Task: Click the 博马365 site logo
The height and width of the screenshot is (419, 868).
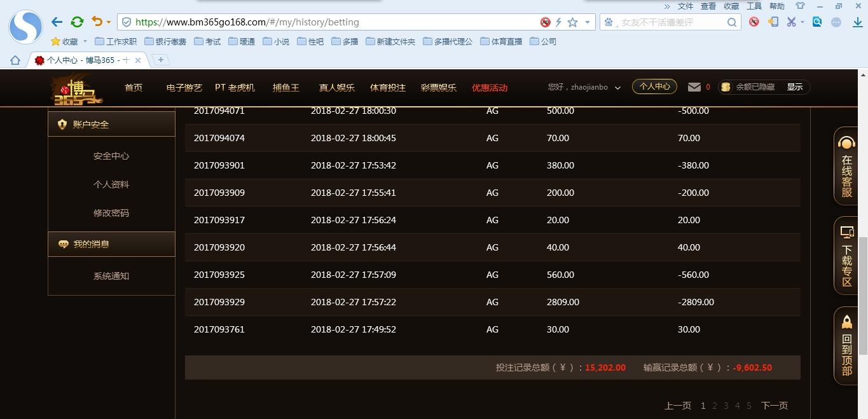Action: click(76, 89)
